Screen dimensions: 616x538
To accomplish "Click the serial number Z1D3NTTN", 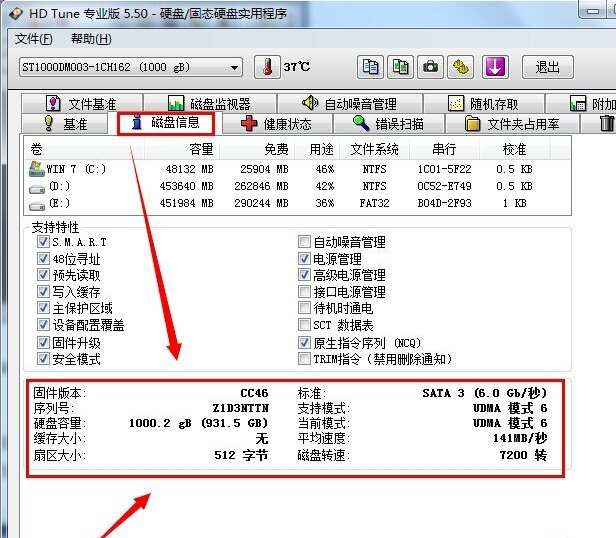I will click(x=240, y=408).
